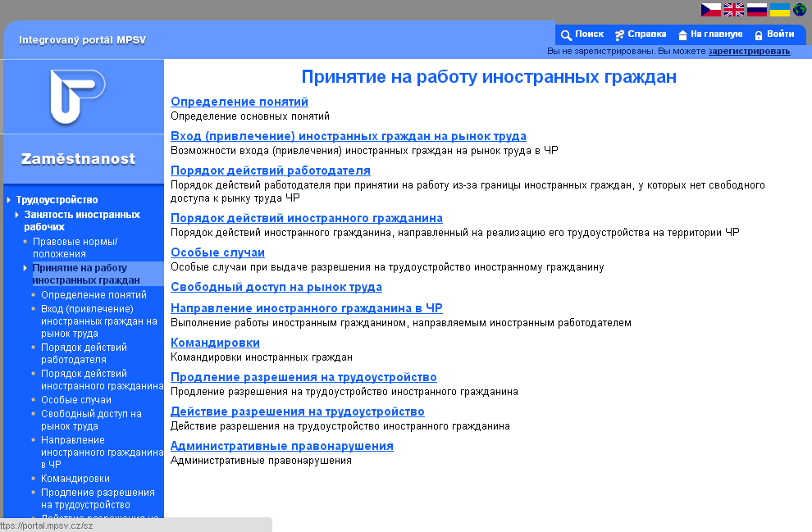Image resolution: width=812 pixels, height=532 pixels.
Task: Click the padlock icon next to Войти
Action: point(759,35)
